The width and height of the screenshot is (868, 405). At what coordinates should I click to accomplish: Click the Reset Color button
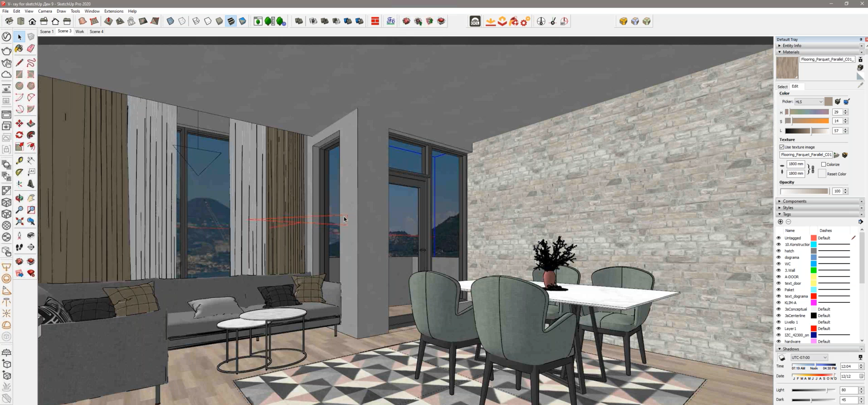pyautogui.click(x=836, y=174)
